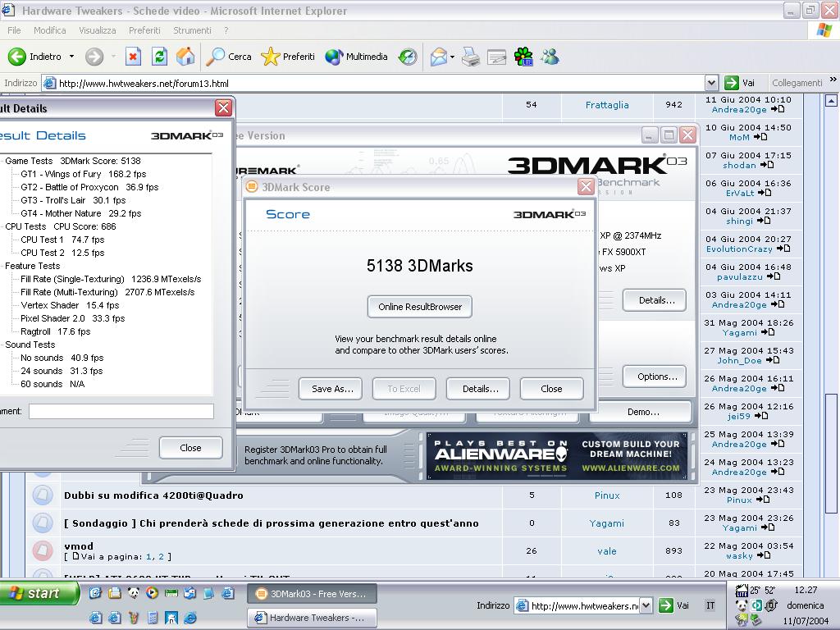The height and width of the screenshot is (630, 840).
Task: Open thread Dubbi su modifica 4200ti@Quadro
Action: click(x=153, y=495)
